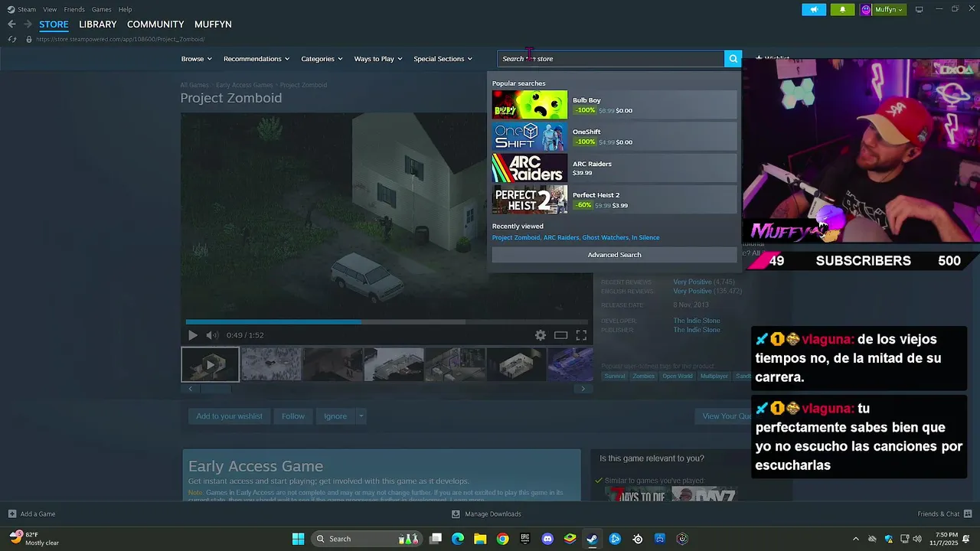Select ARC Raiders search suggestion

pos(614,168)
